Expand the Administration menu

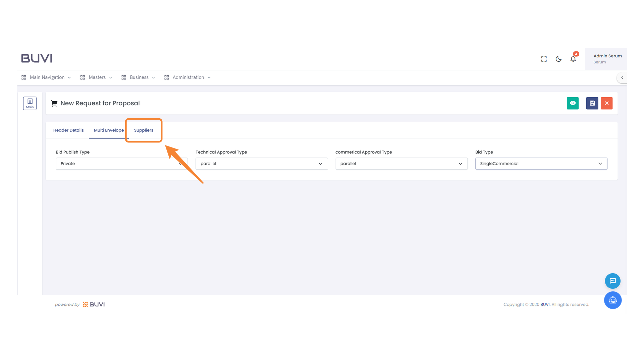click(188, 77)
